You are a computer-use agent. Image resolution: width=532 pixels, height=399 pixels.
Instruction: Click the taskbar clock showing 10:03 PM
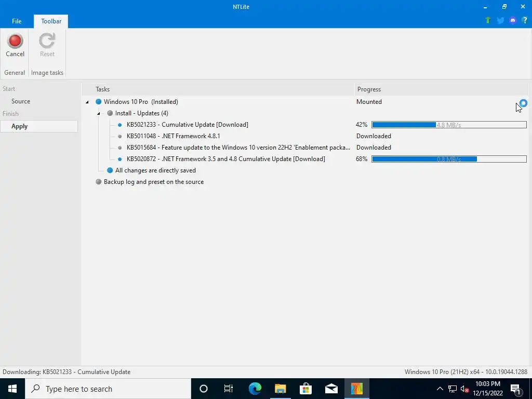[487, 389]
